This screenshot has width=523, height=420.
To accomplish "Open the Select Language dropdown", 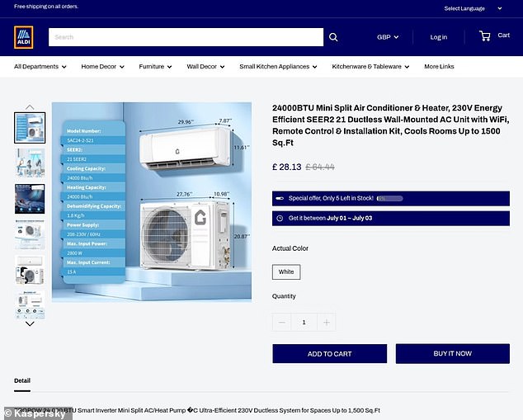I will [473, 9].
